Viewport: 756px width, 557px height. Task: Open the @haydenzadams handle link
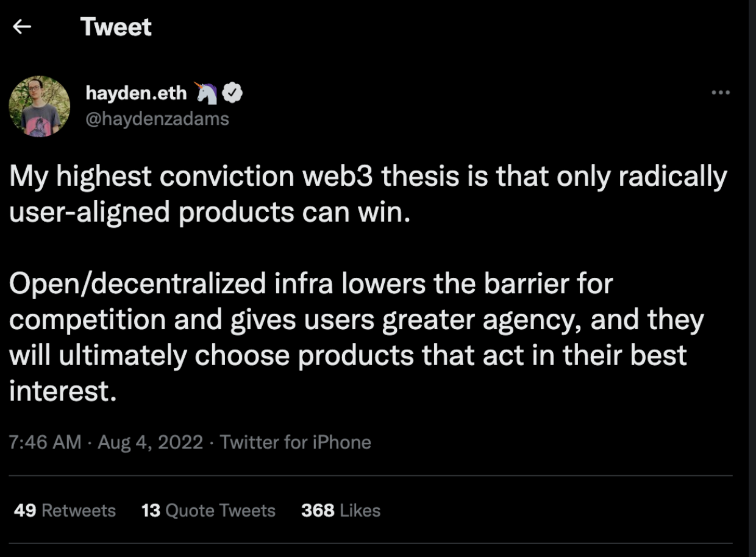pos(157,118)
